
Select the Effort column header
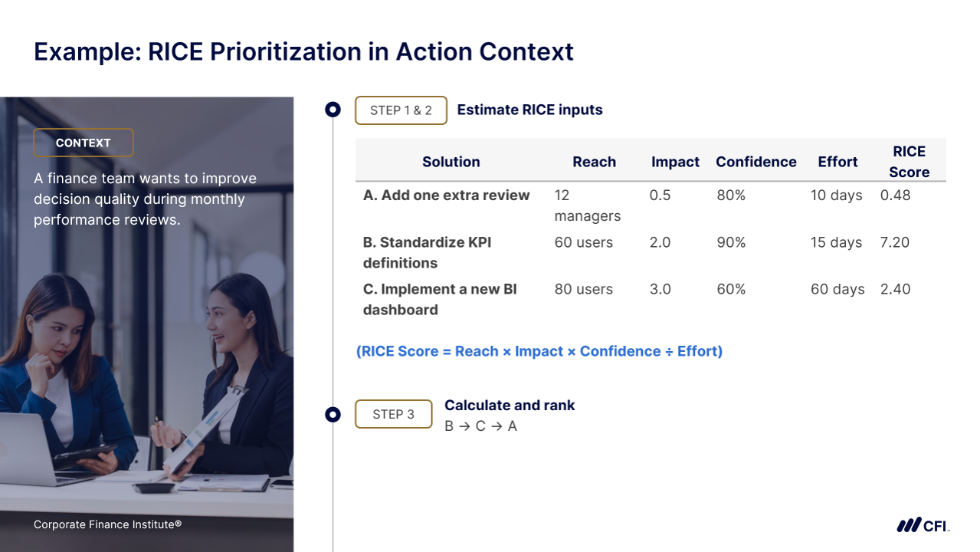[x=837, y=162]
